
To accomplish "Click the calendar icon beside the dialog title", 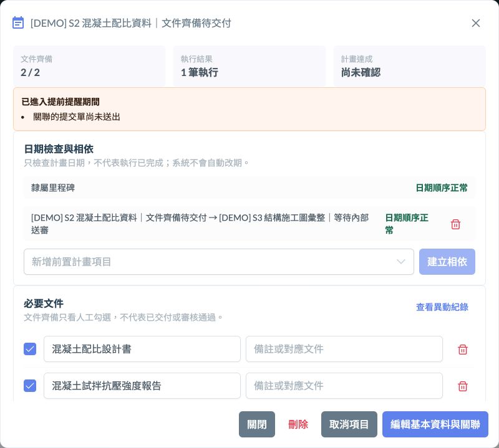I will click(18, 23).
